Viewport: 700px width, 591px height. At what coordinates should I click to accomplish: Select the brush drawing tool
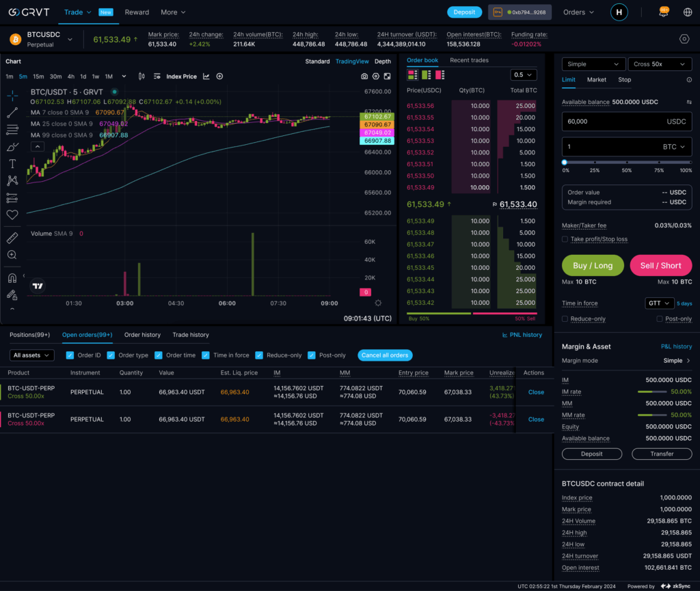[x=12, y=147]
